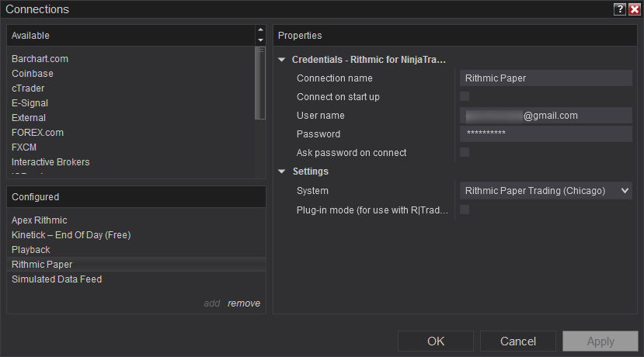Click the OK button

(x=436, y=341)
